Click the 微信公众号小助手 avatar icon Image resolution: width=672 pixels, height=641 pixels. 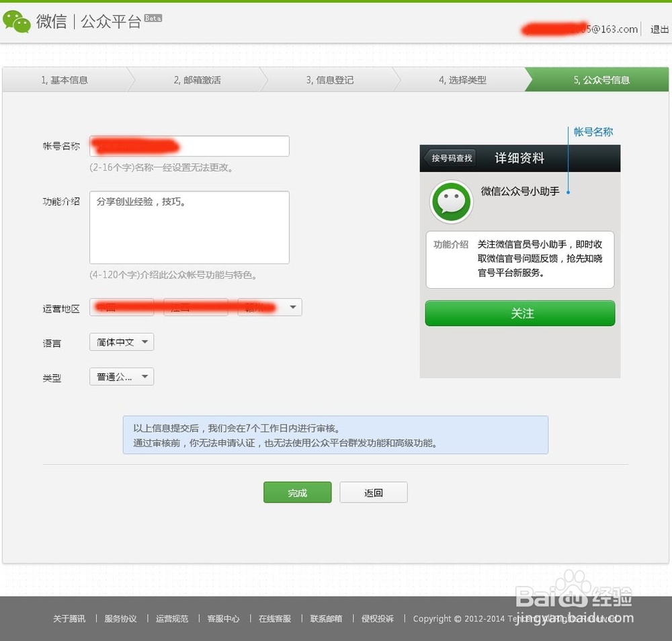(452, 202)
